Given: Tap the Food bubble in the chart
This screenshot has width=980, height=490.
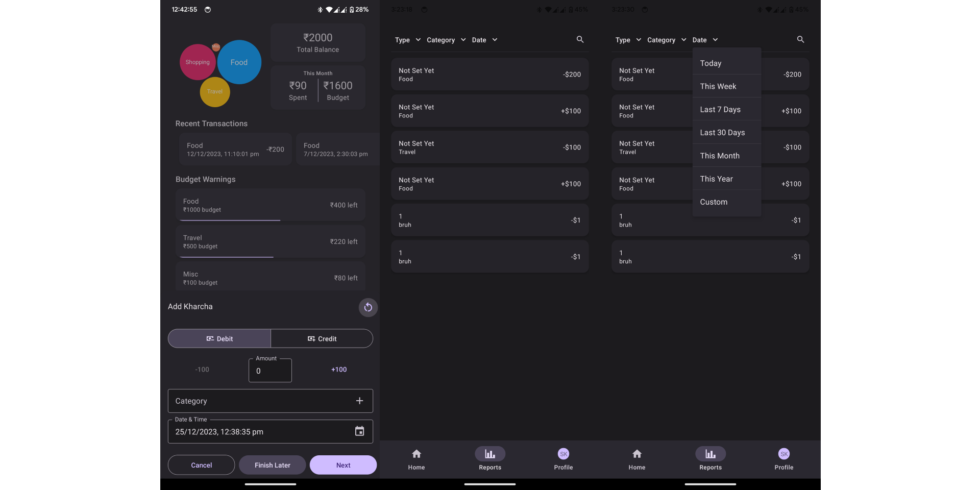Looking at the screenshot, I should pyautogui.click(x=239, y=62).
